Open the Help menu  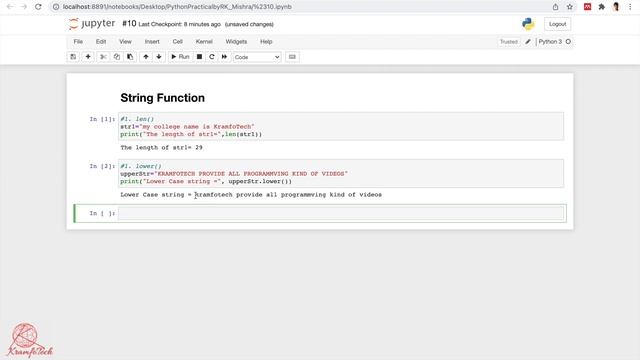(x=266, y=42)
